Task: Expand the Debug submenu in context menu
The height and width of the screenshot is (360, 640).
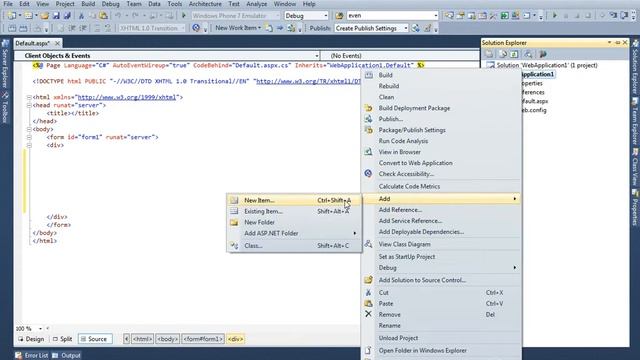Action: [x=441, y=268]
